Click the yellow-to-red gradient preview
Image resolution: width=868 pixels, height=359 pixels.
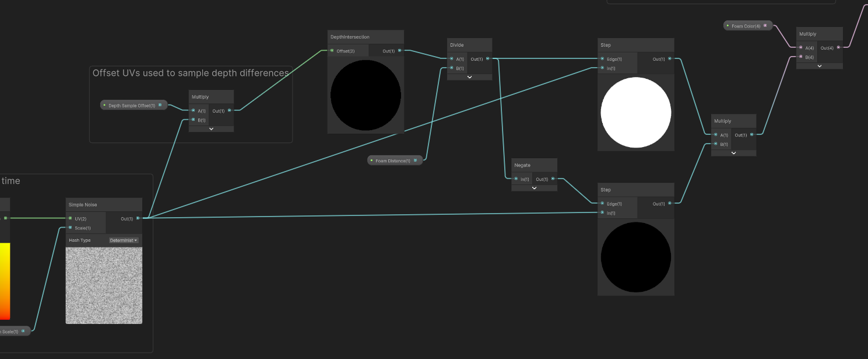click(x=5, y=280)
